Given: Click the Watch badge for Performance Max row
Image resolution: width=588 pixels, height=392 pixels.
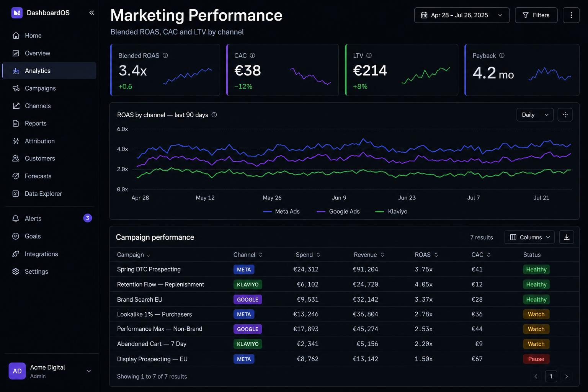Looking at the screenshot, I should tap(536, 329).
